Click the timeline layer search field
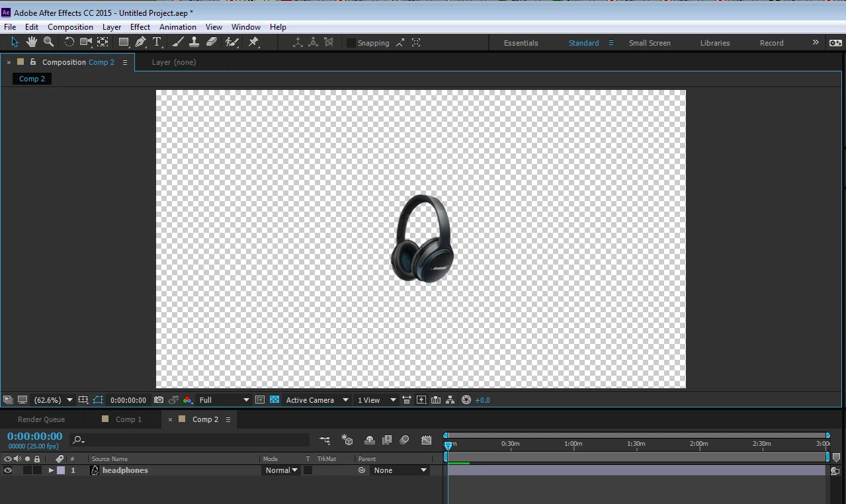 (190, 440)
